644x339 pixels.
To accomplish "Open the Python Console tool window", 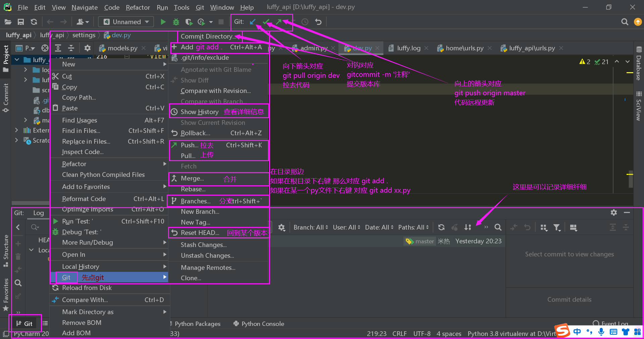I will [x=259, y=324].
